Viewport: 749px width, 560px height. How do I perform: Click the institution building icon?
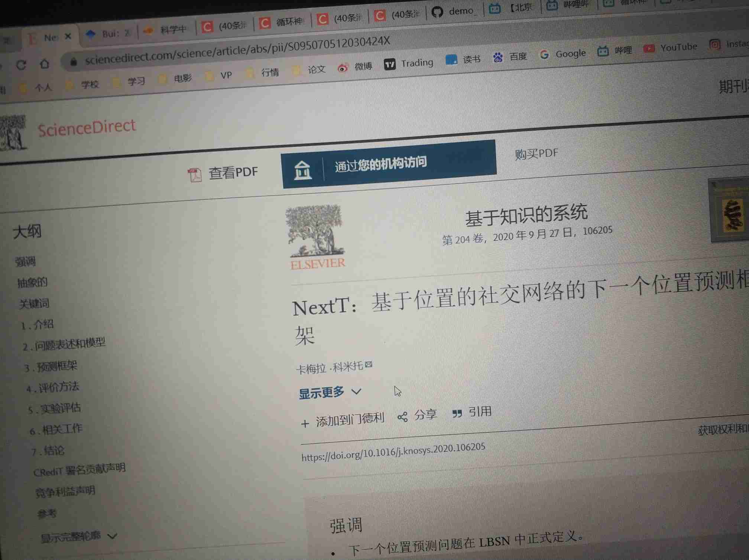pos(302,170)
